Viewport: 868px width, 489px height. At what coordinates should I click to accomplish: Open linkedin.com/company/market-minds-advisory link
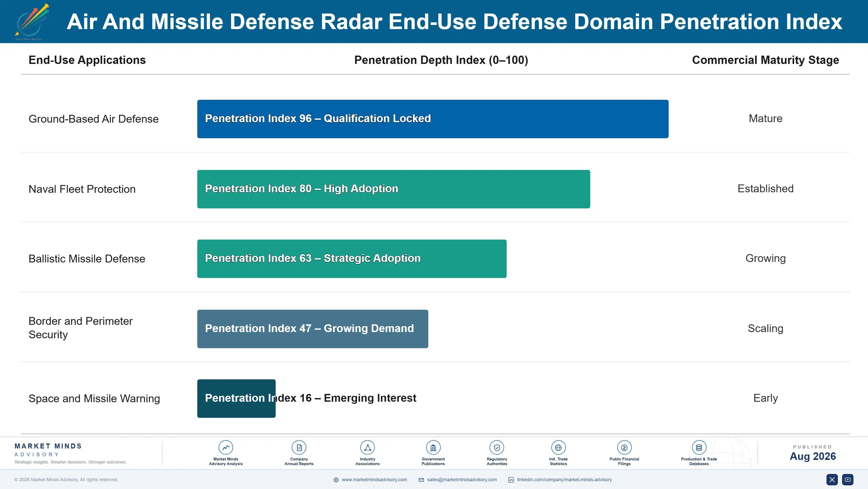pyautogui.click(x=564, y=480)
